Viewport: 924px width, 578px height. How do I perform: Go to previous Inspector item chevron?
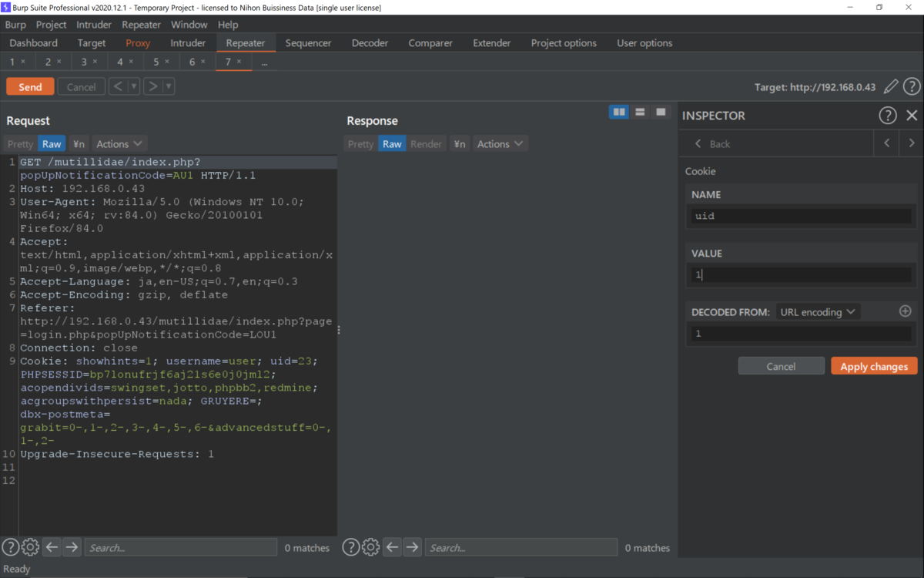(x=887, y=143)
